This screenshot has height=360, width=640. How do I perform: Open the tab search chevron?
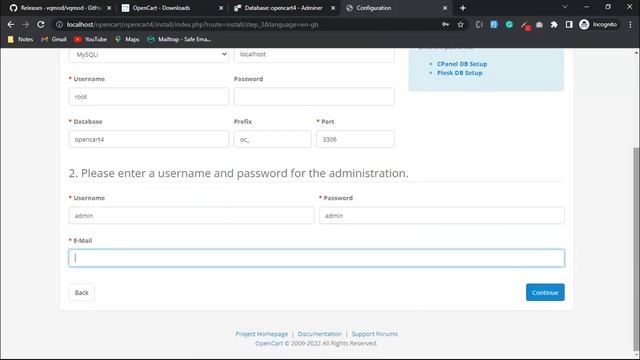[565, 7]
